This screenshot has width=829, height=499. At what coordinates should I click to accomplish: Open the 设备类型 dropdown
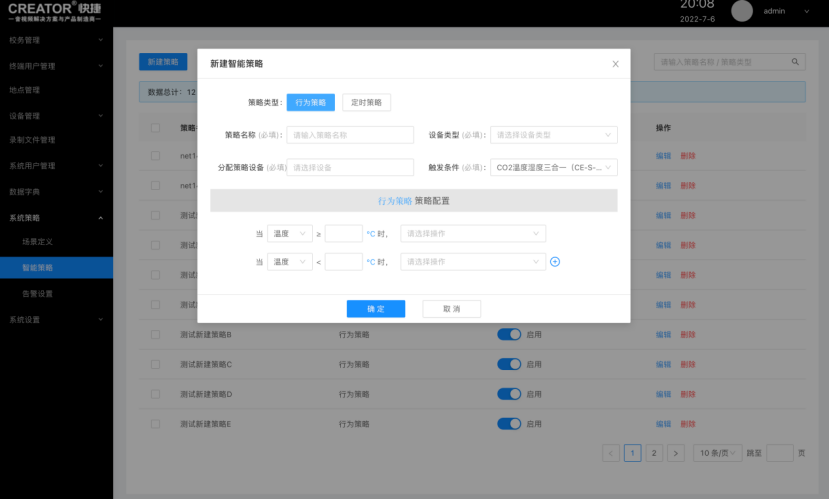click(553, 135)
